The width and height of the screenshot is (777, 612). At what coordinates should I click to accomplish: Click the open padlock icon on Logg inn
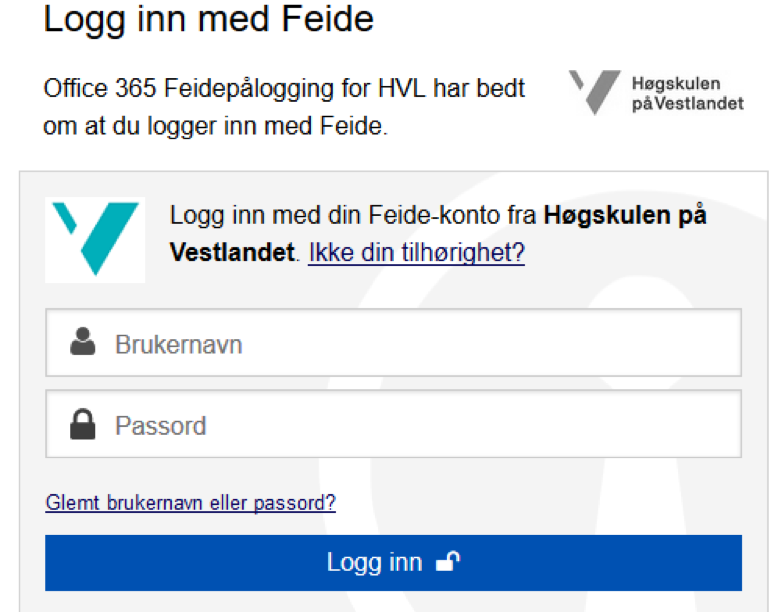[x=448, y=563]
